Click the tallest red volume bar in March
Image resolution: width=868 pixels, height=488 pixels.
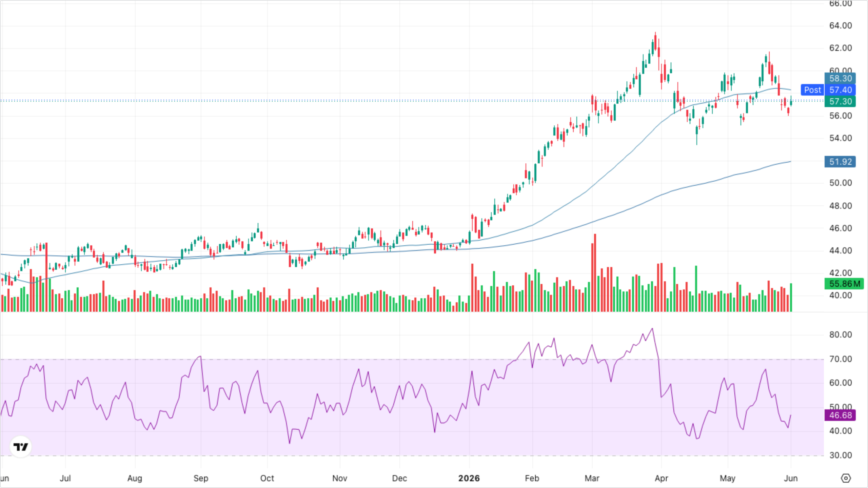(595, 272)
